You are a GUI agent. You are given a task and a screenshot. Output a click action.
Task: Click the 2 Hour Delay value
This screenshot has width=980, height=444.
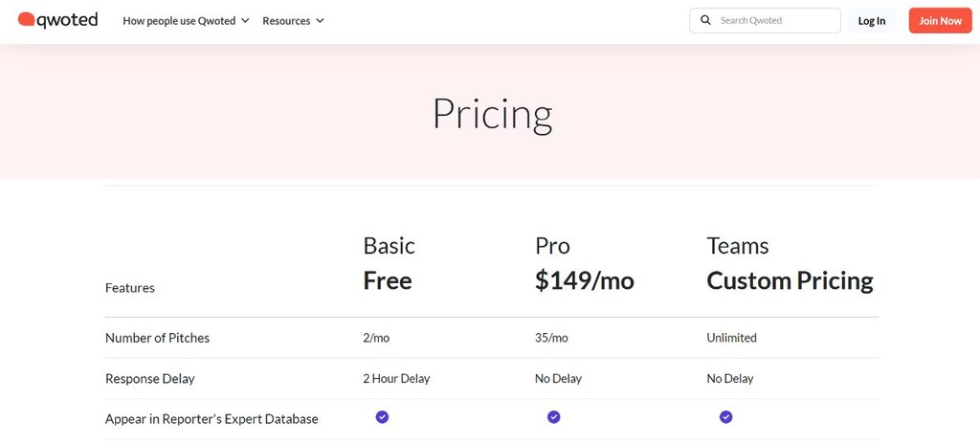point(396,378)
